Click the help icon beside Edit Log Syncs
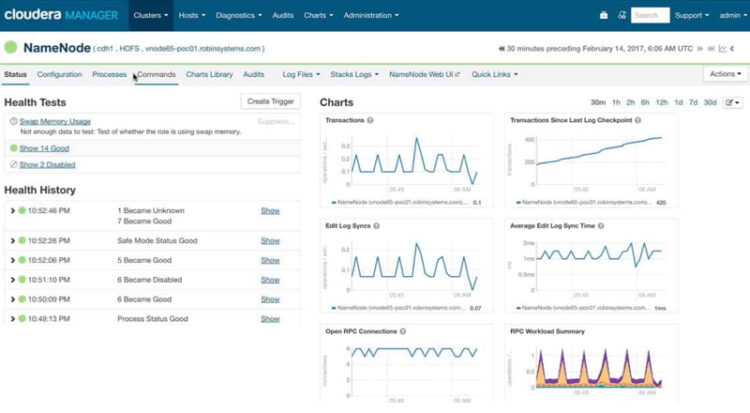The image size is (750, 413). (376, 226)
